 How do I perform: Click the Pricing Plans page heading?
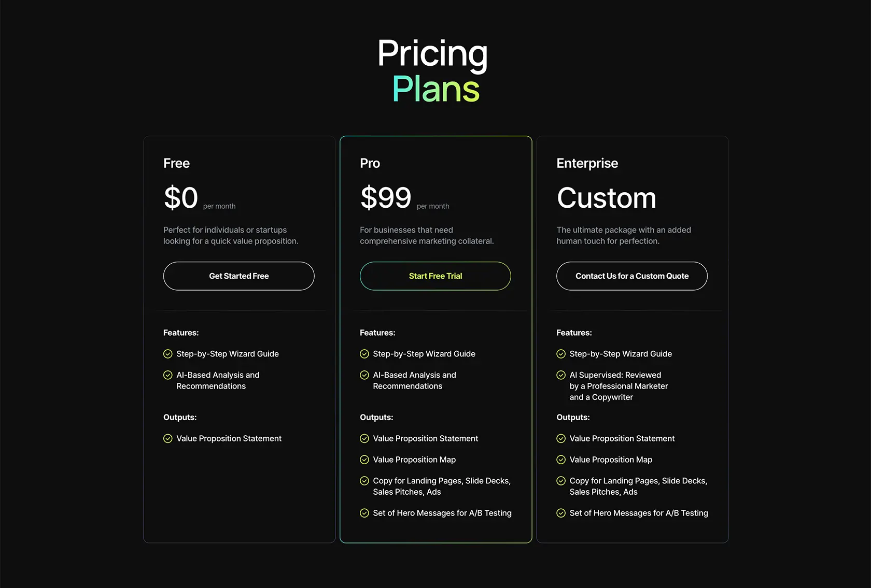433,70
